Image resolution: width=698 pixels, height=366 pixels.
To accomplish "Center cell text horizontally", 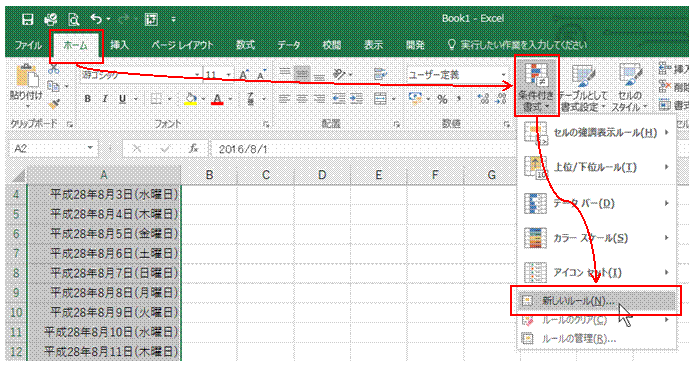I will click(x=302, y=98).
